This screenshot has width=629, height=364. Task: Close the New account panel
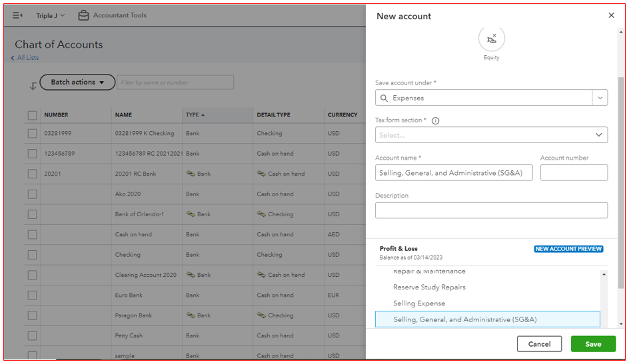click(x=611, y=15)
